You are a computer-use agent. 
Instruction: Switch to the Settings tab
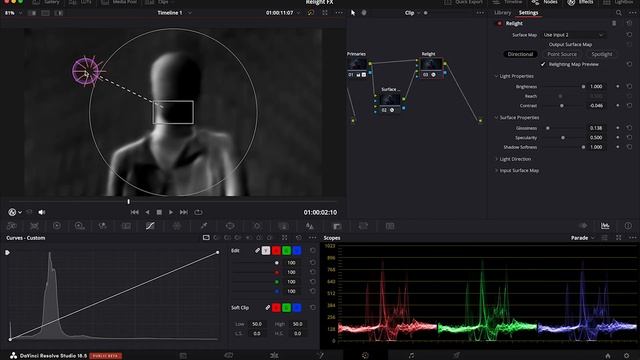click(x=528, y=13)
